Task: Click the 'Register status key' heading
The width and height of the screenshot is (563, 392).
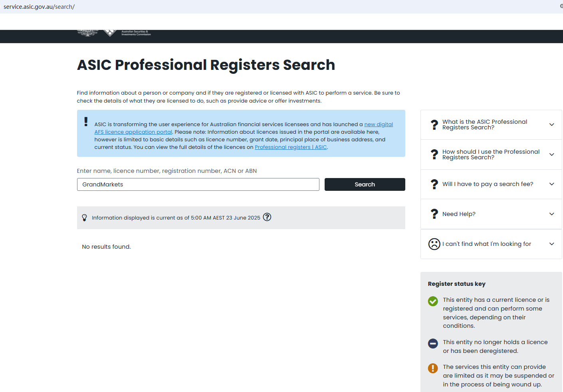Action: (457, 284)
